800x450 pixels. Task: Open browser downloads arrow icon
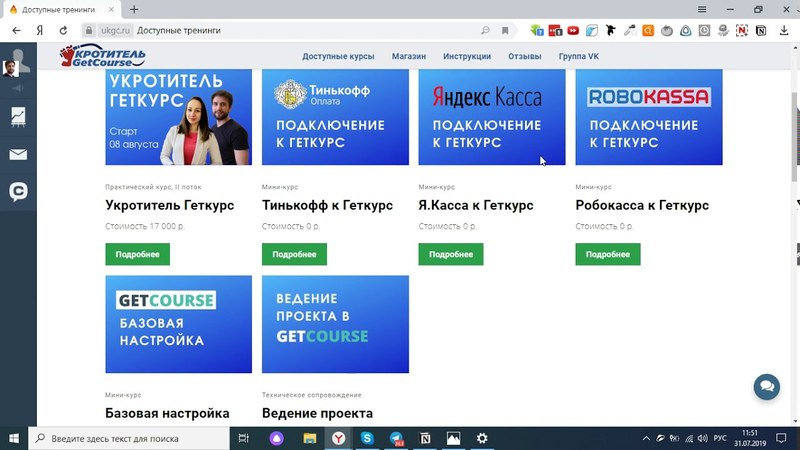[x=784, y=31]
